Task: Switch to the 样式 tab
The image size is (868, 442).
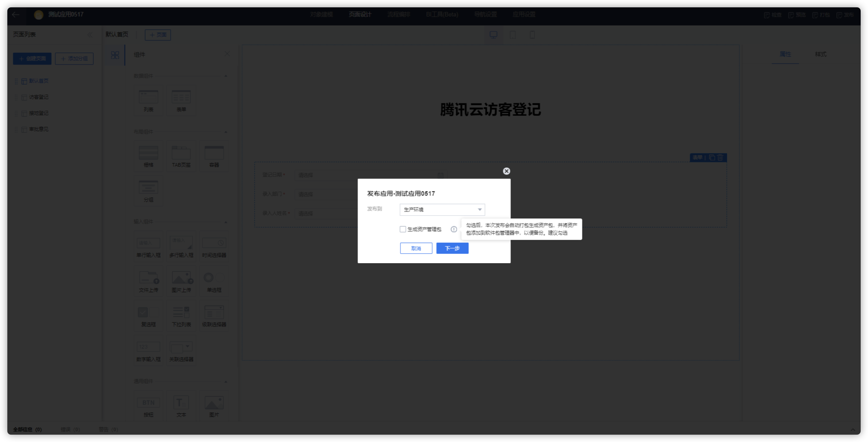Action: pyautogui.click(x=820, y=54)
